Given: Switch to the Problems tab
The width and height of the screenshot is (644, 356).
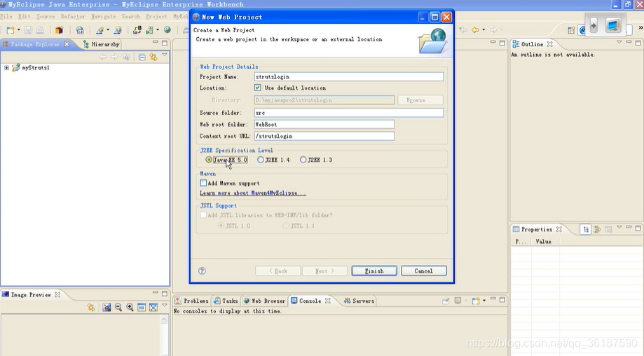Looking at the screenshot, I should 192,301.
